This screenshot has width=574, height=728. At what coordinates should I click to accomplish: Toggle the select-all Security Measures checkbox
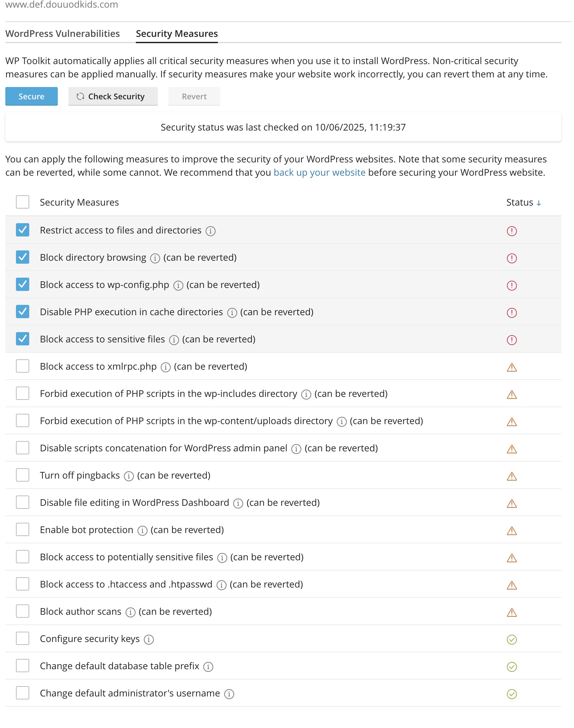click(x=23, y=202)
